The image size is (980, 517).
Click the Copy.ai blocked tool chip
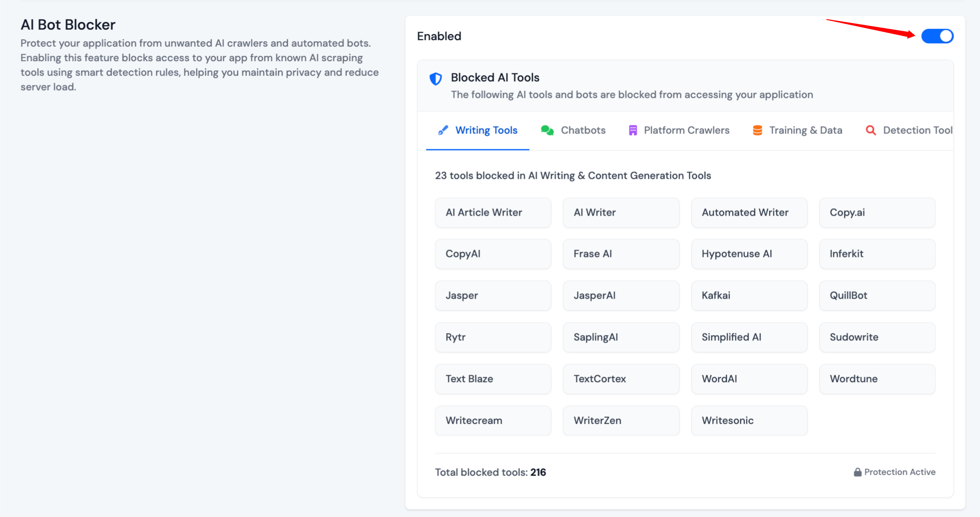pyautogui.click(x=877, y=213)
